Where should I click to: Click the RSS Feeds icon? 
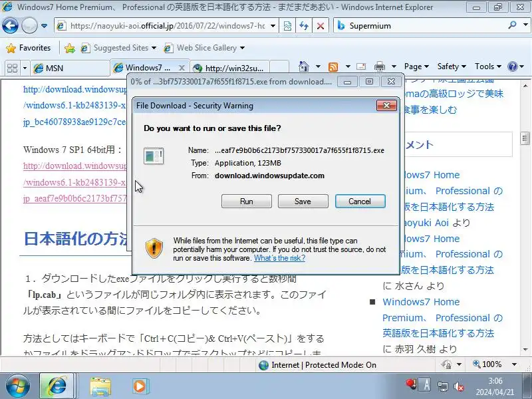point(333,66)
